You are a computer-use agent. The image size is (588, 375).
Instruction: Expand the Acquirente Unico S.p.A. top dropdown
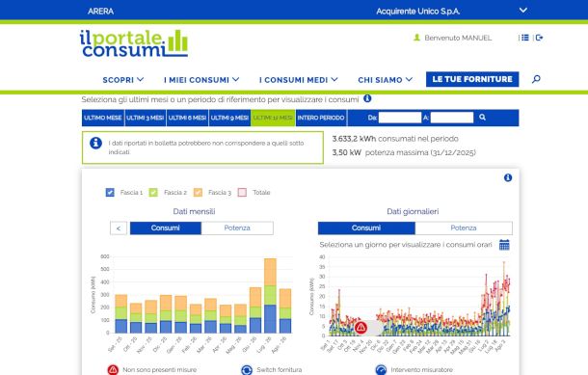pos(523,11)
